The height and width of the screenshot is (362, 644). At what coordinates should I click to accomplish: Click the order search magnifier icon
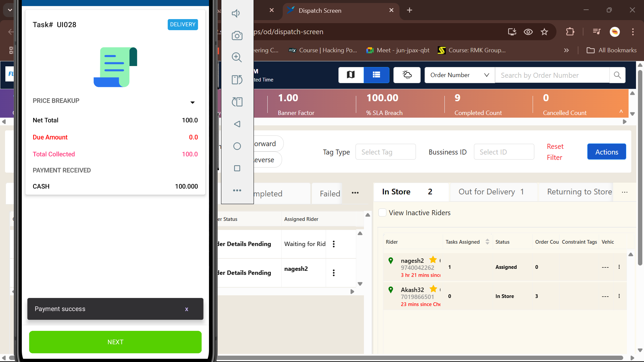pos(617,75)
